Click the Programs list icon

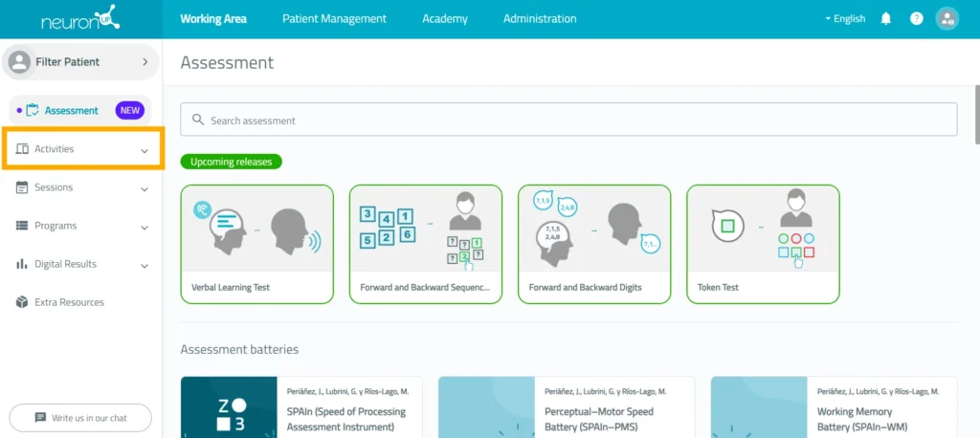(x=22, y=226)
